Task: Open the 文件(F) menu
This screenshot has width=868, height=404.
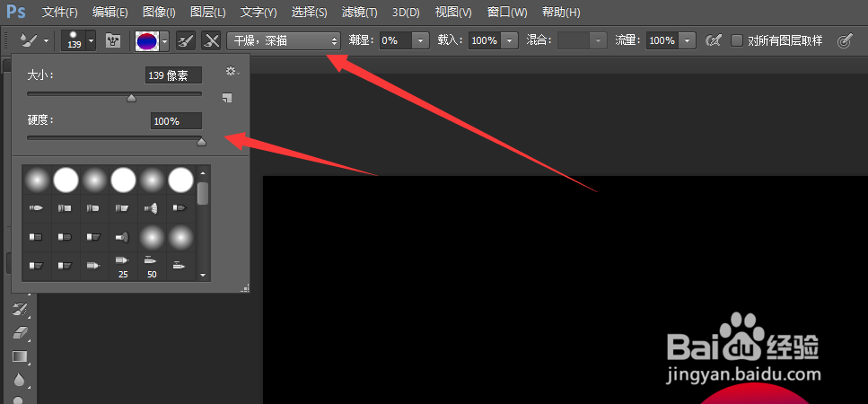Action: 60,13
